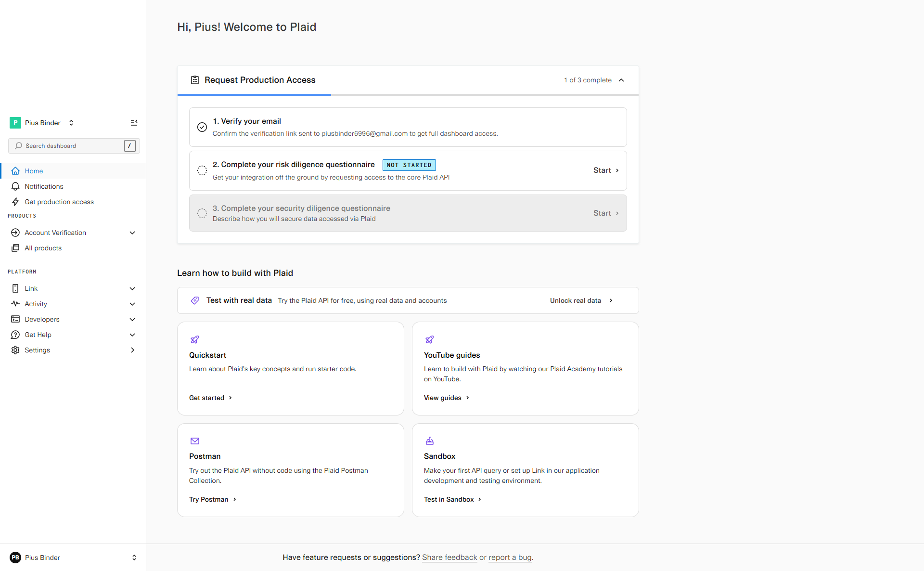
Task: Click the Settings gear icon
Action: (15, 350)
